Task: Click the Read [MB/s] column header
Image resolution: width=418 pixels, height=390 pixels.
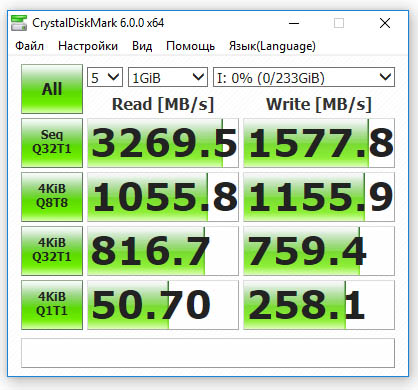Action: coord(163,104)
